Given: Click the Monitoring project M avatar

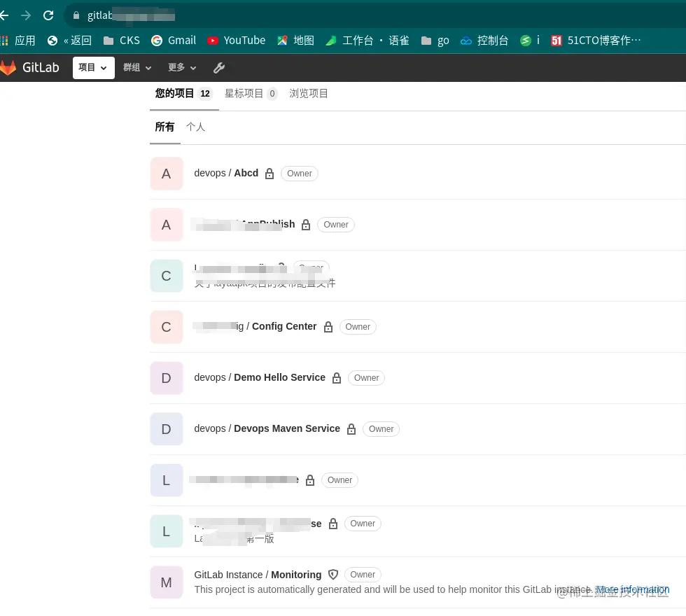Looking at the screenshot, I should pos(167,582).
